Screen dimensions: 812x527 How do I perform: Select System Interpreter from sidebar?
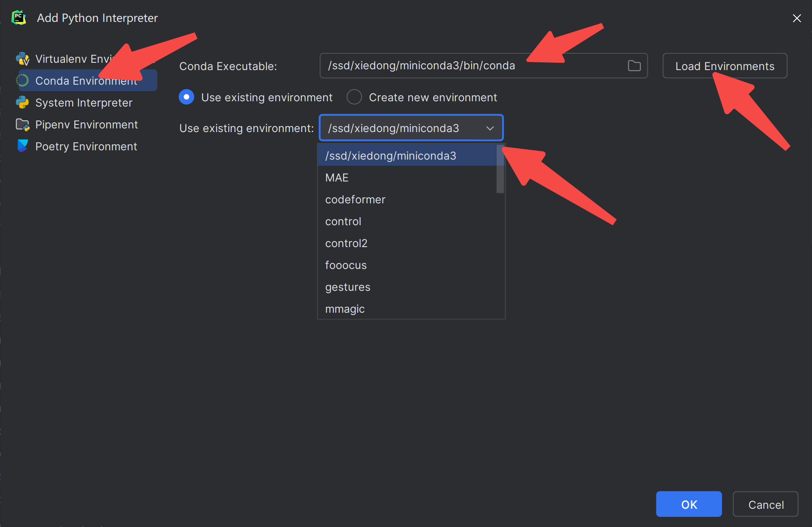(x=84, y=103)
